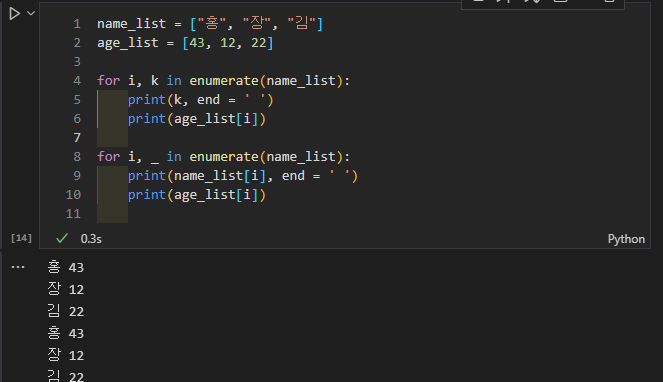The image size is (663, 382).
Task: Click the number 43 in age_list
Action: click(197, 43)
